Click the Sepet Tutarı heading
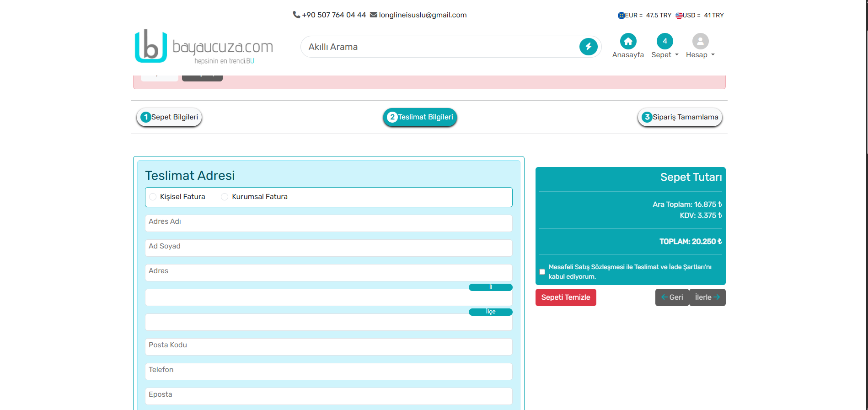The width and height of the screenshot is (868, 410). click(x=691, y=177)
